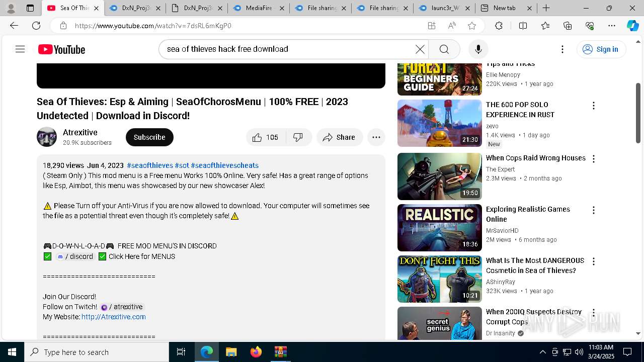Open the Atrexitive.com website link
Image resolution: width=644 pixels, height=362 pixels.
click(114, 317)
